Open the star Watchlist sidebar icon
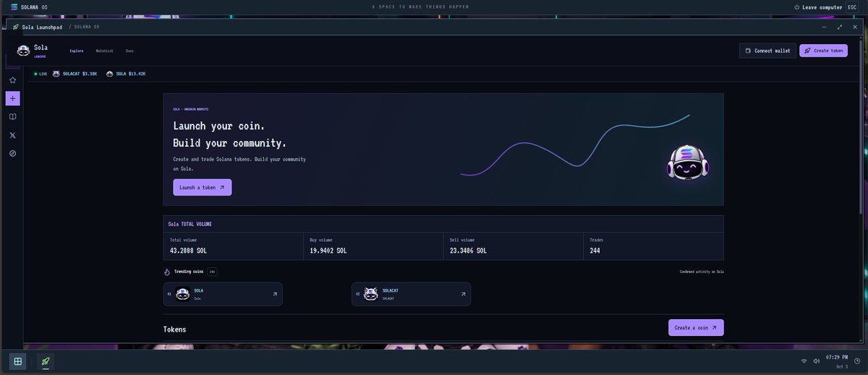The width and height of the screenshot is (868, 375). (x=12, y=80)
